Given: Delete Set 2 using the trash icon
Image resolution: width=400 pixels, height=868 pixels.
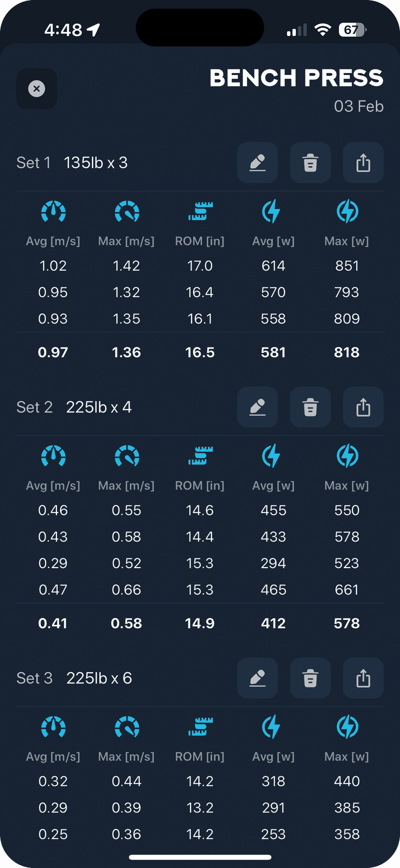Looking at the screenshot, I should coord(310,407).
